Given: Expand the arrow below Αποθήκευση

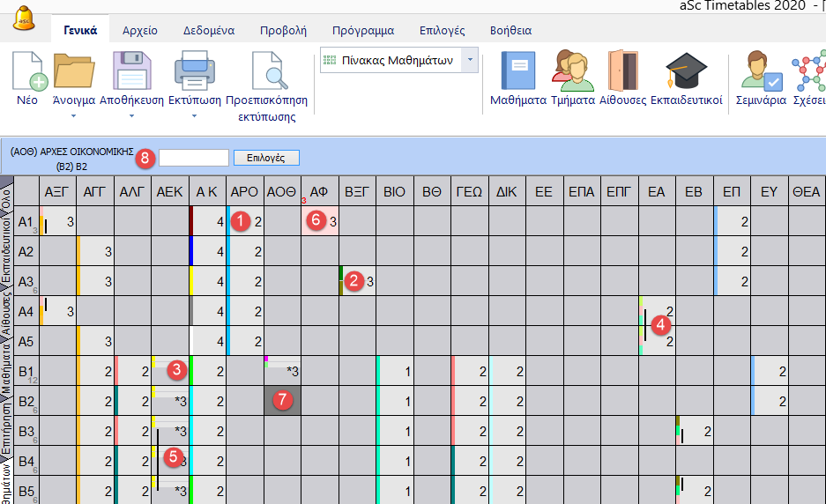Looking at the screenshot, I should [132, 115].
